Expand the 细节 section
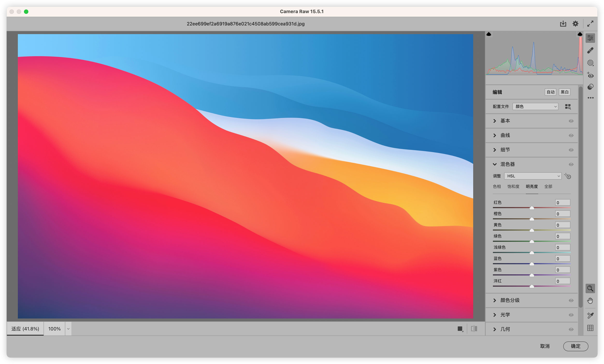Viewport: 604px width, 364px height. pos(495,150)
